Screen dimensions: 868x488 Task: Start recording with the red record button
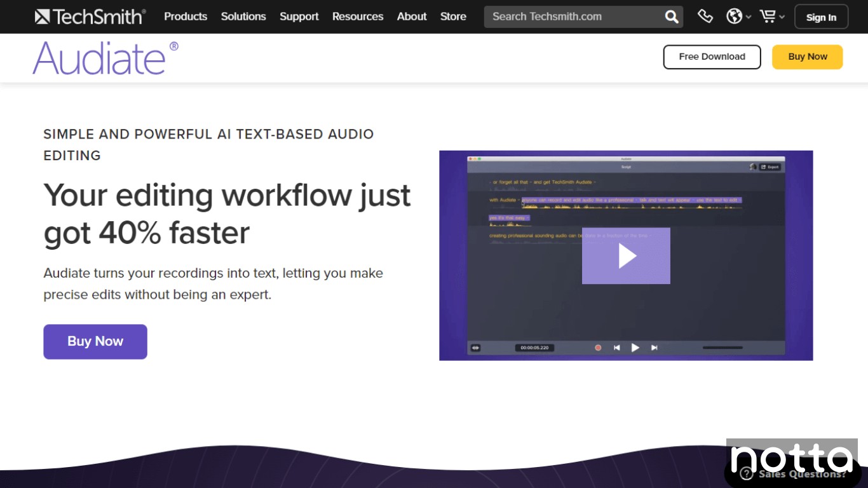(x=598, y=348)
